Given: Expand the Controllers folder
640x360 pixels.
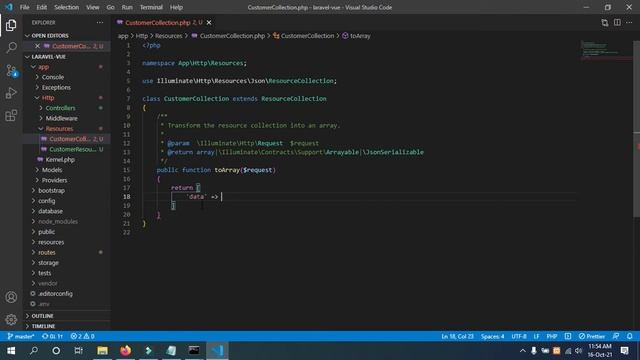Looking at the screenshot, I should point(67,108).
